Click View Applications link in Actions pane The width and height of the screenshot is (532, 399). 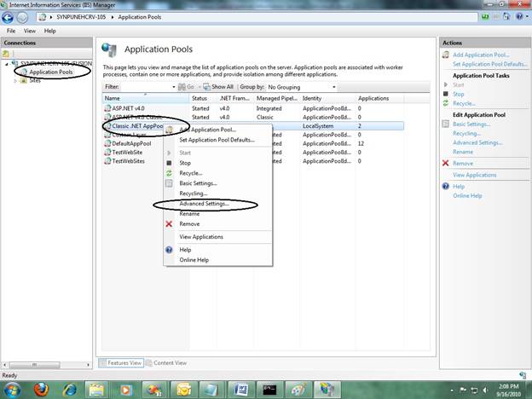click(474, 175)
